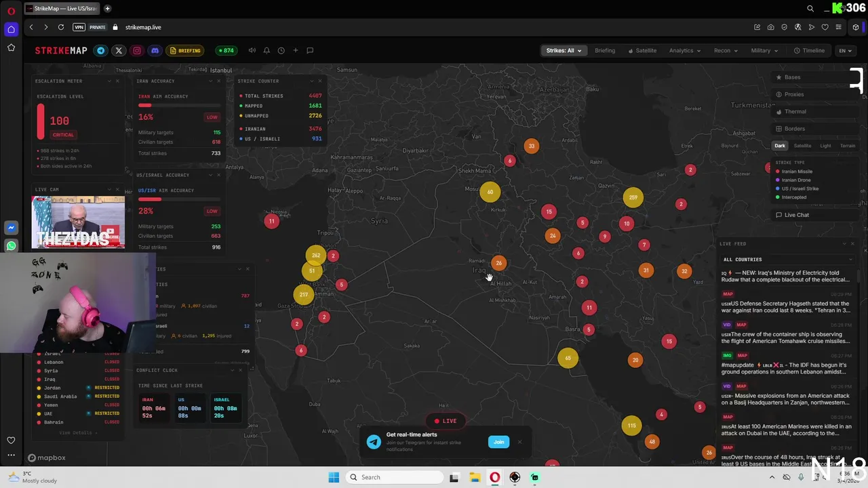Screen dimensions: 868x488
Task: Click the US/ISR aim accuracy progress bar
Action: click(x=179, y=199)
